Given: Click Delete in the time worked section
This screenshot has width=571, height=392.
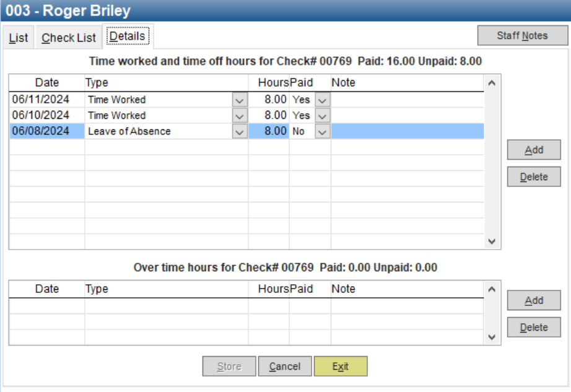Looking at the screenshot, I should (533, 176).
